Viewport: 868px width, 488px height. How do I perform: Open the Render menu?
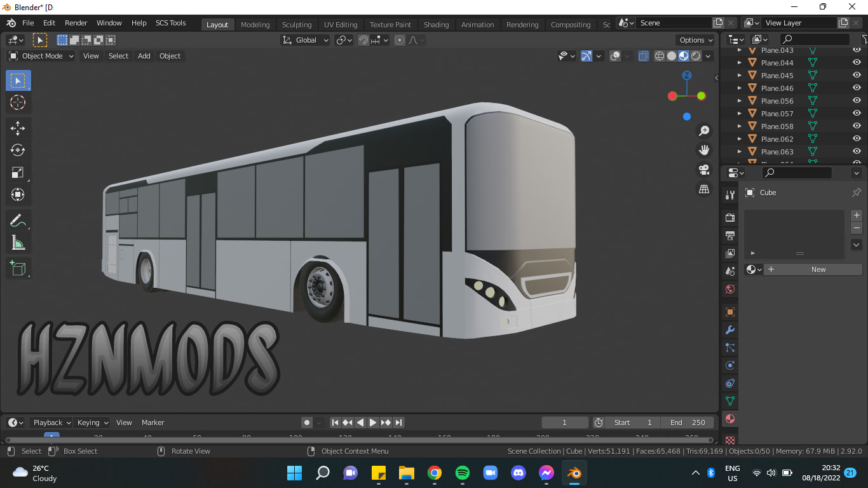tap(76, 23)
